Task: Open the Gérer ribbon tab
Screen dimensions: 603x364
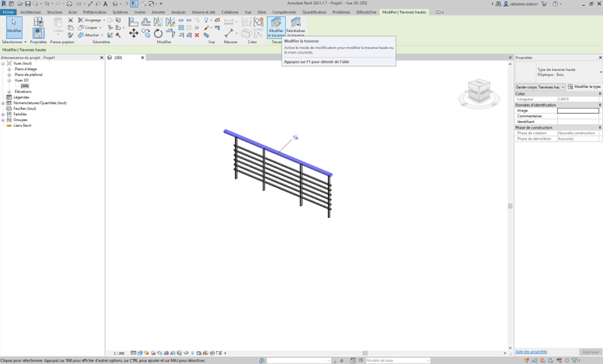Action: tap(262, 12)
